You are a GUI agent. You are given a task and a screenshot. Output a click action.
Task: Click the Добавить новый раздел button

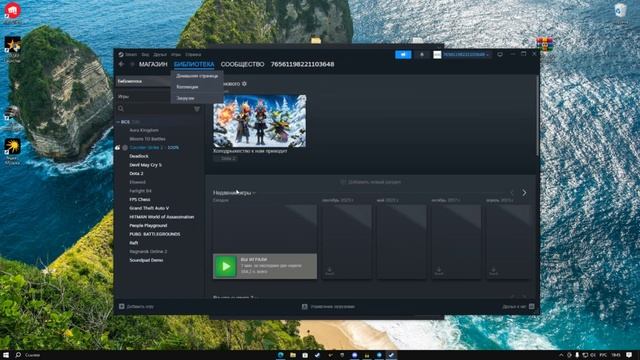tap(371, 182)
